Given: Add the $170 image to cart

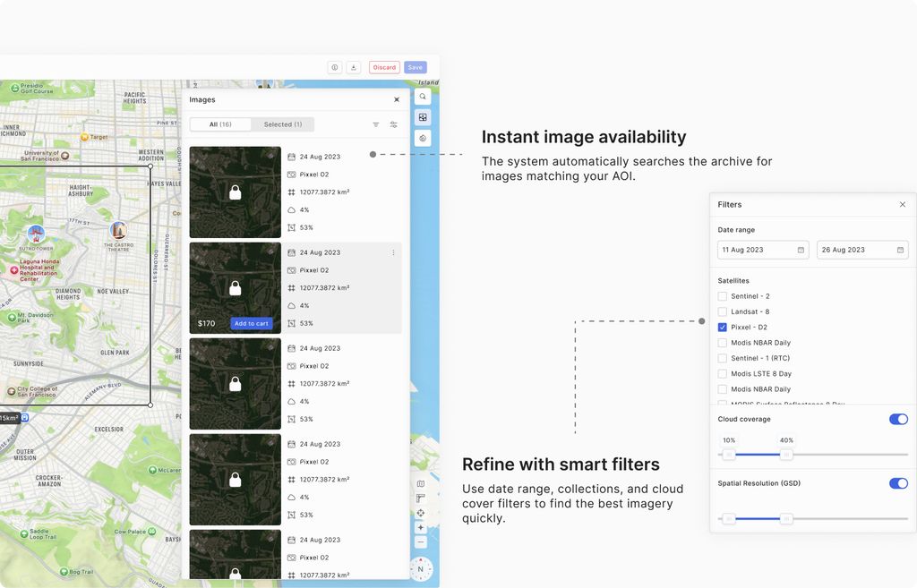Looking at the screenshot, I should coord(252,323).
